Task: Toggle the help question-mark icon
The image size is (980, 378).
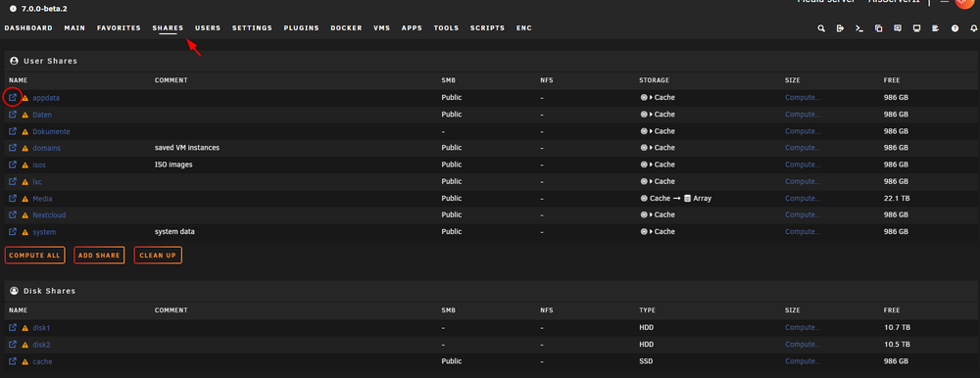Action: (x=955, y=28)
